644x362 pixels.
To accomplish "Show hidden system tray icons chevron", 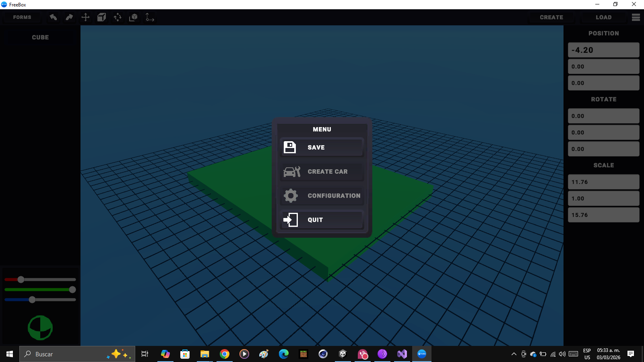I will 514,354.
